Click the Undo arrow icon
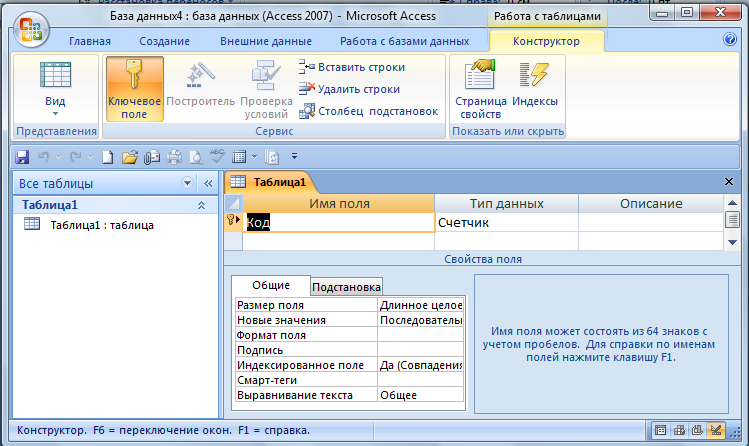Screen dimensions: 749x446 click(x=43, y=157)
